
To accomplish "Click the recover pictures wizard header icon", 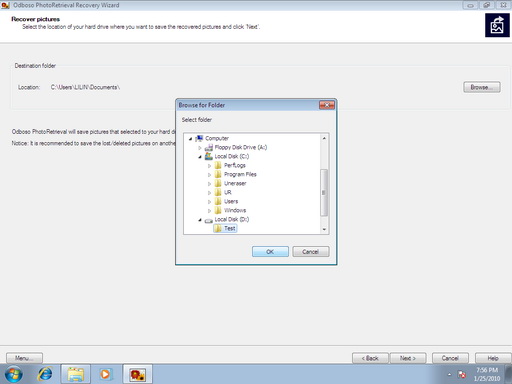I will [x=497, y=25].
